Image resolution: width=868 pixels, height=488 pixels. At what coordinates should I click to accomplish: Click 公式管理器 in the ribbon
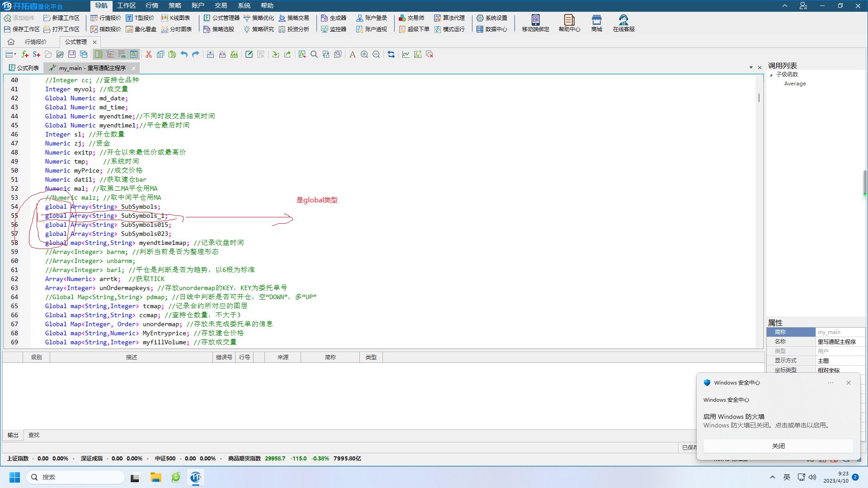tap(221, 18)
